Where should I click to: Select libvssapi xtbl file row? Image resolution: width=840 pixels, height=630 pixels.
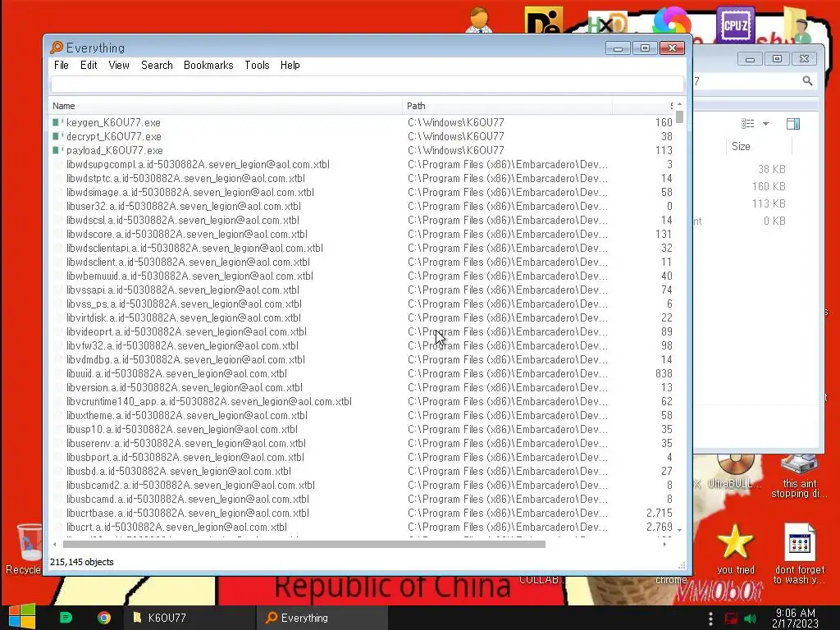362,290
